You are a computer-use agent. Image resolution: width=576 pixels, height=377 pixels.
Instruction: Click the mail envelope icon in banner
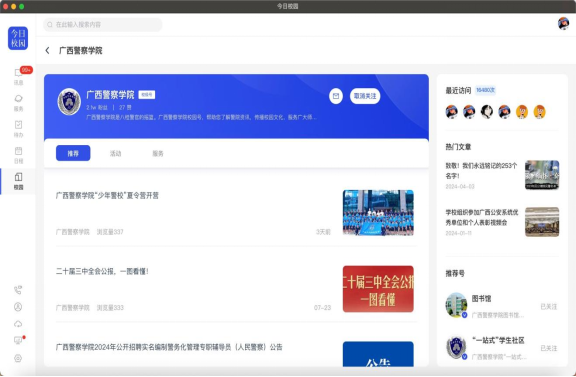coord(336,96)
